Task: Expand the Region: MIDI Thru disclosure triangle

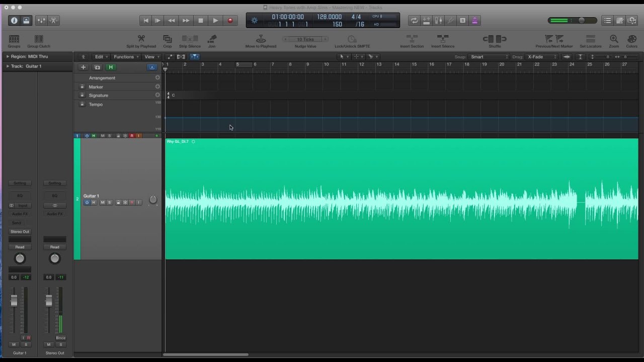Action: coord(8,57)
